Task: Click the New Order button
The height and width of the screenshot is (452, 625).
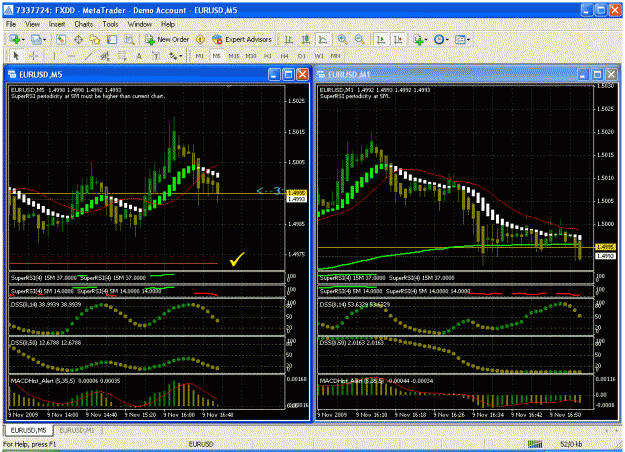Action: pos(167,39)
